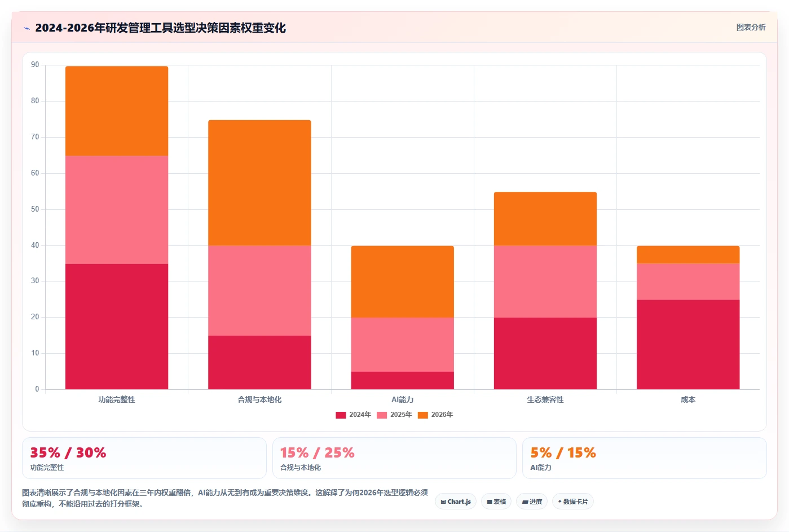Image resolution: width=789 pixels, height=532 pixels.
Task: Click the 数据卡片 tag pill
Action: click(x=573, y=502)
